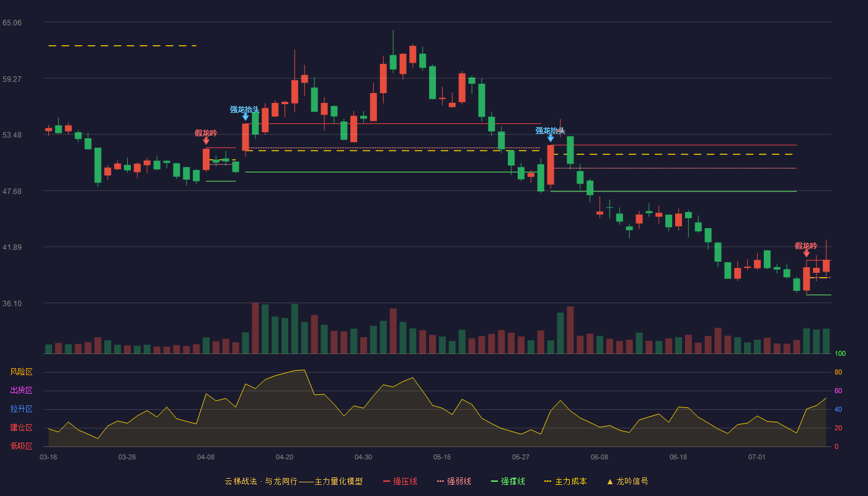
Task: Select the 强弱线 legend entry
Action: click(454, 481)
